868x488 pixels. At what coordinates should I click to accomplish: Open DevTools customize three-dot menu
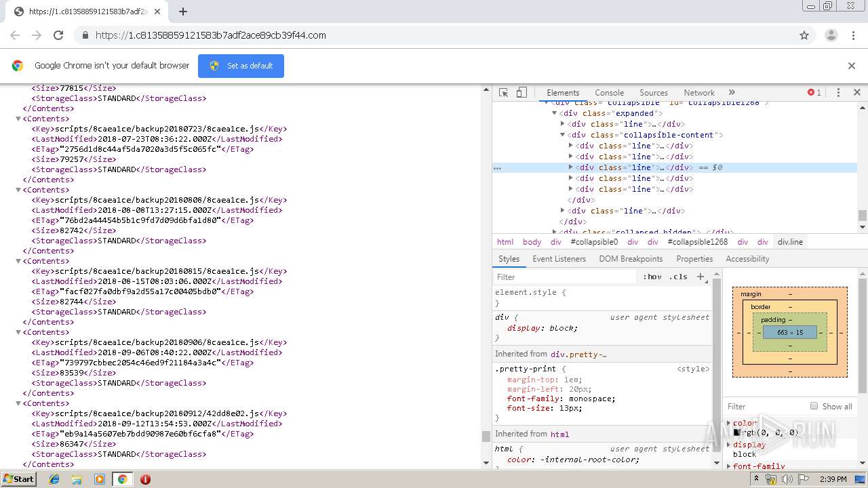pyautogui.click(x=838, y=93)
